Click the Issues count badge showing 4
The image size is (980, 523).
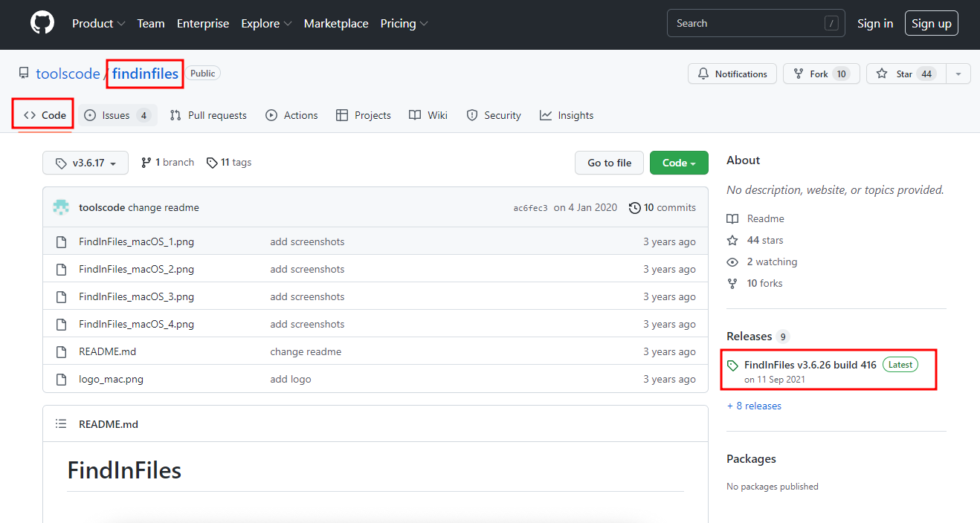(144, 115)
